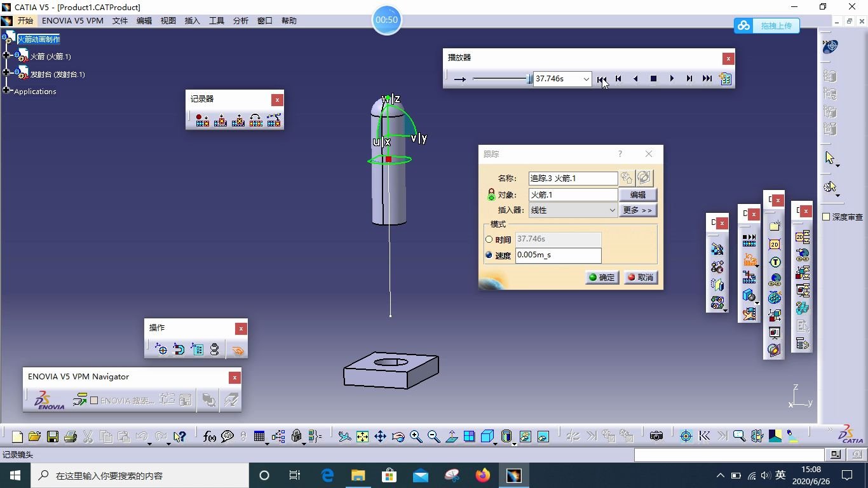868x488 pixels.
Task: Click the Windows Start button
Action: [15, 475]
